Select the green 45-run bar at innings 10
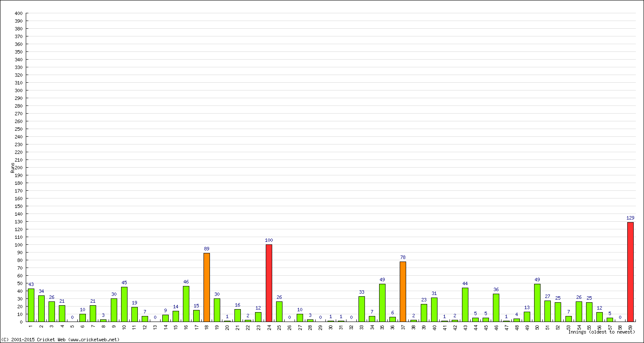The width and height of the screenshot is (644, 343). coord(124,304)
